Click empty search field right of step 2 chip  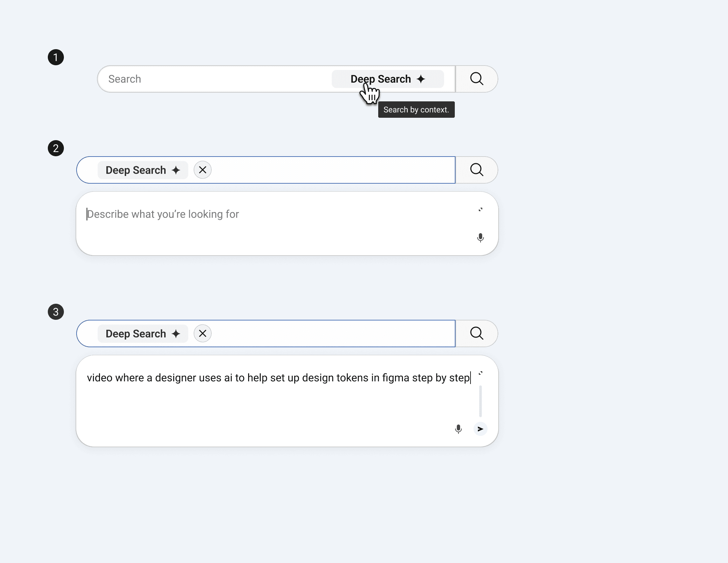coord(331,170)
